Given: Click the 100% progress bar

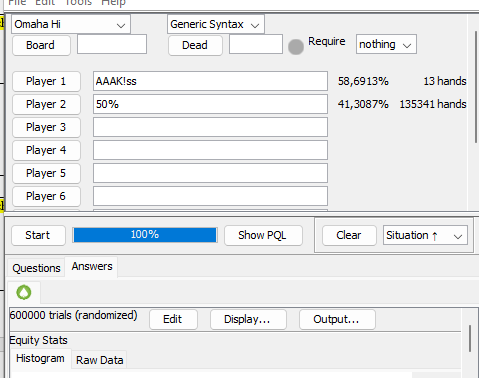Looking at the screenshot, I should pos(145,235).
